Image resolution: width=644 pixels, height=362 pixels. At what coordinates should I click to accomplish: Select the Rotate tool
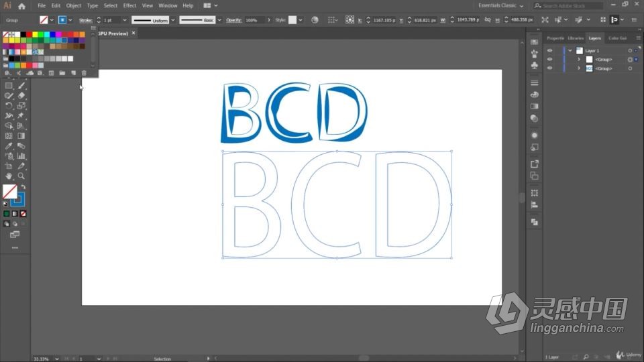(x=9, y=105)
